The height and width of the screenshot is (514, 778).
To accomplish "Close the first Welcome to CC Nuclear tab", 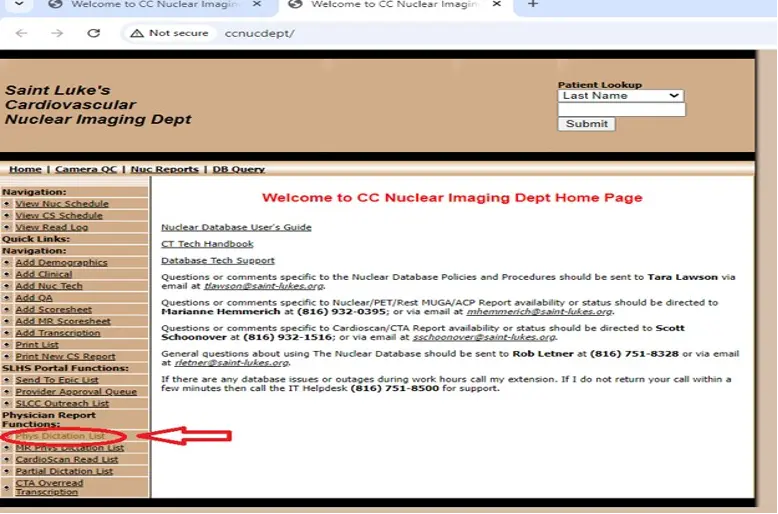I will pos(258,5).
